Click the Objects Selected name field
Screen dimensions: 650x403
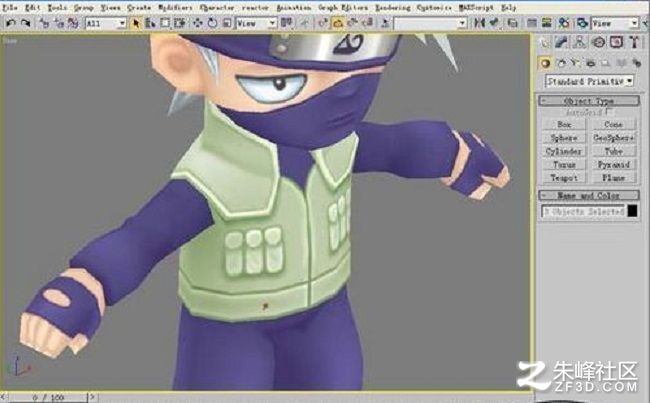point(583,211)
